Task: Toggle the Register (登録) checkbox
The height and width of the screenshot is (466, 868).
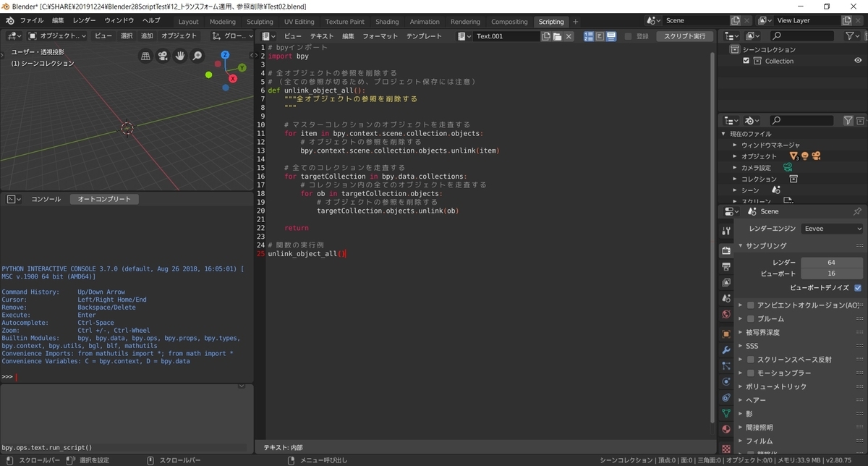Action: (628, 36)
